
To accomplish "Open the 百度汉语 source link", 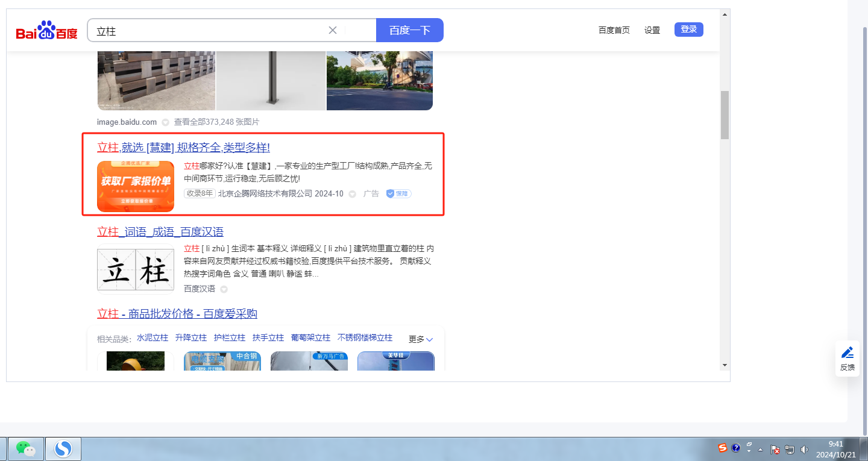I will 200,289.
